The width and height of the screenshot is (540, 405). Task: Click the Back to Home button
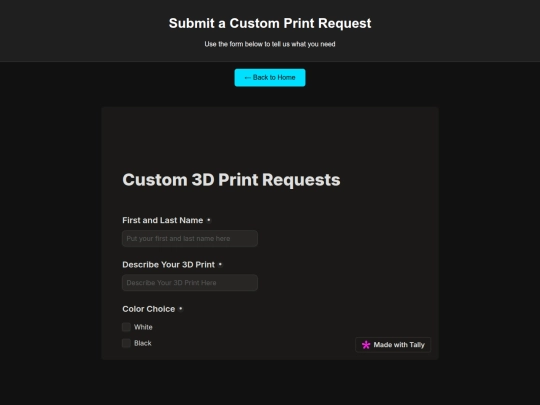tap(270, 77)
